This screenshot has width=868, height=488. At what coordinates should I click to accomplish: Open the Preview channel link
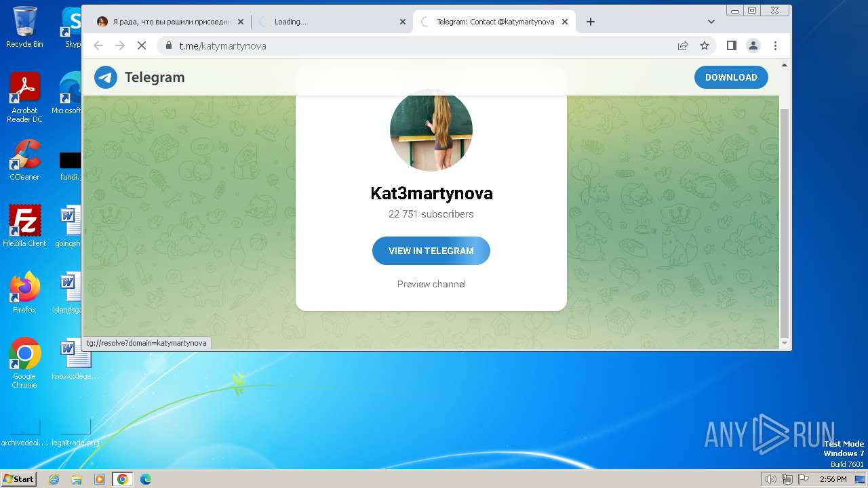point(431,284)
